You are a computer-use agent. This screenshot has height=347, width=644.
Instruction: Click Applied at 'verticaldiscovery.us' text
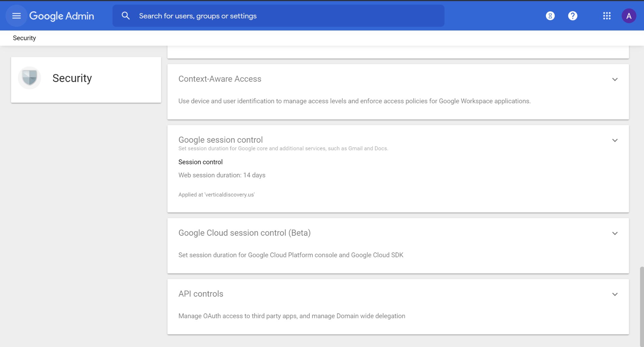click(216, 195)
